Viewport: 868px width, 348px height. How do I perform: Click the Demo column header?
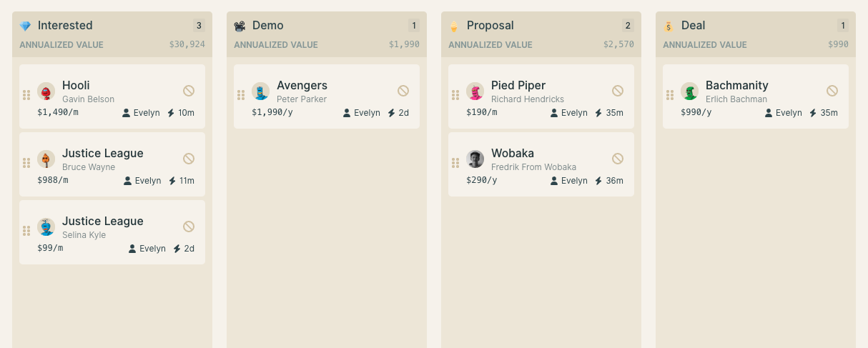coord(268,26)
